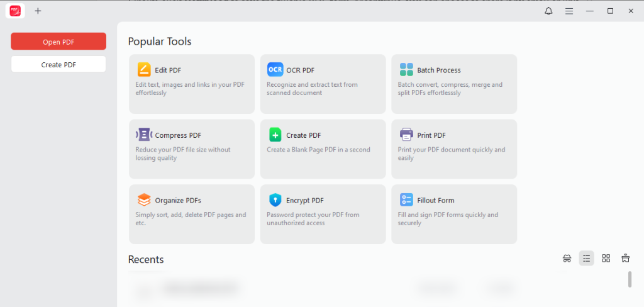This screenshot has height=307, width=644.
Task: Click 'Edit text, images and links' description
Action: (x=190, y=89)
